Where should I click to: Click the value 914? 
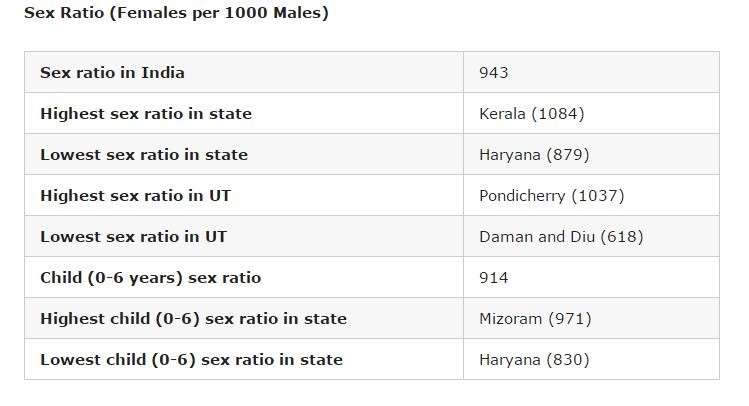pyautogui.click(x=493, y=278)
